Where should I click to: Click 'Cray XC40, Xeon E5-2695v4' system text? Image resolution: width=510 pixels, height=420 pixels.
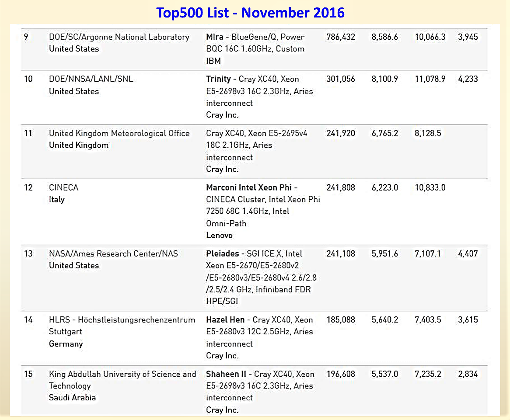tap(257, 133)
